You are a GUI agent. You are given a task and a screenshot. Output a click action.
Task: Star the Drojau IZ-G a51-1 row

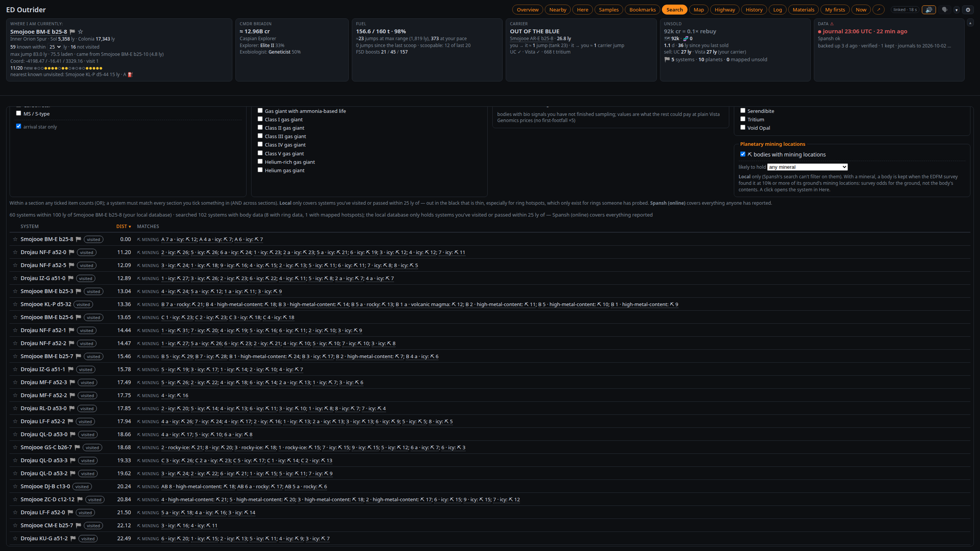(15, 369)
